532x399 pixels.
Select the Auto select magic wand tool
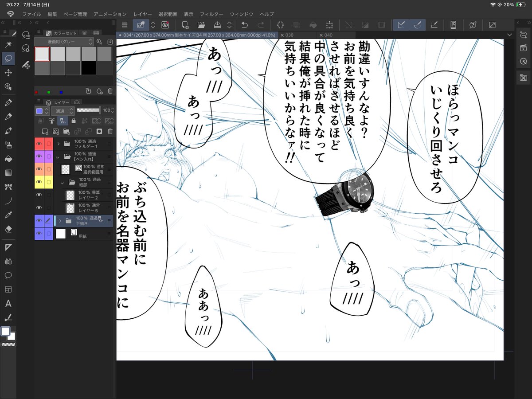[8, 44]
